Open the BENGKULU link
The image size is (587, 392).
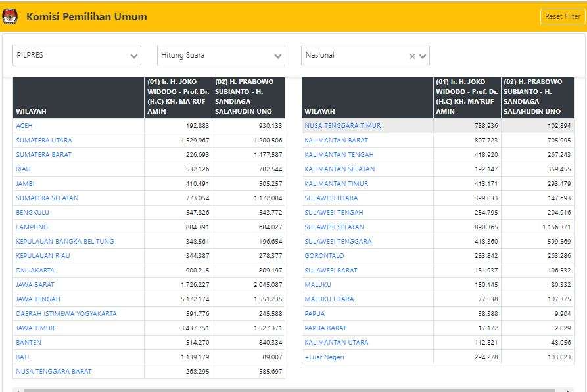tap(33, 213)
